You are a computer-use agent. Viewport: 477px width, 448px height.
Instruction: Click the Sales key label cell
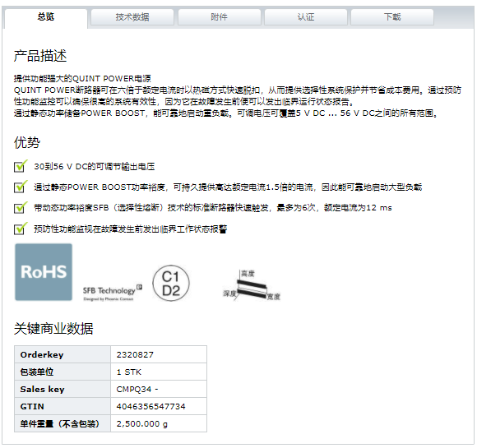63,389
